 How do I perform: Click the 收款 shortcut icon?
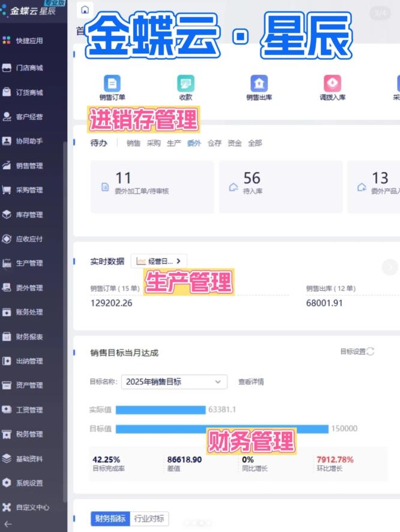185,84
